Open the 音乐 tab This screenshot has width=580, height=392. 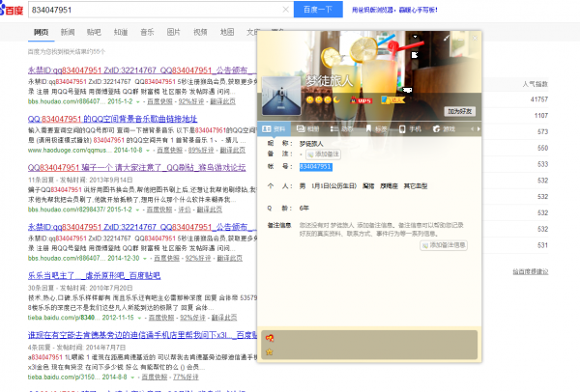pos(147,32)
